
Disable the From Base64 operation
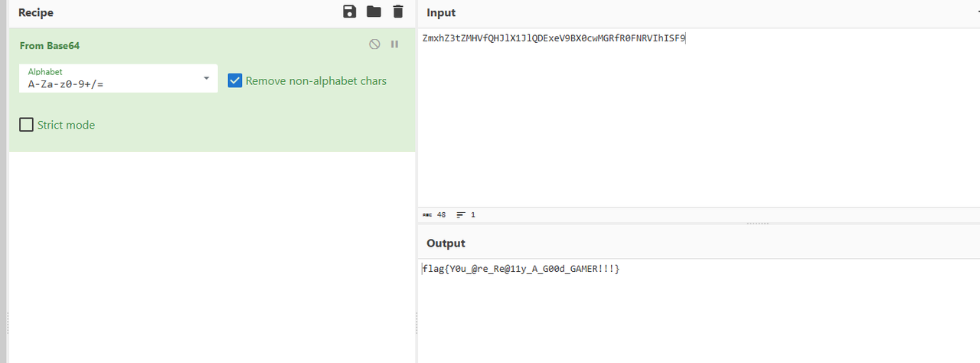374,44
